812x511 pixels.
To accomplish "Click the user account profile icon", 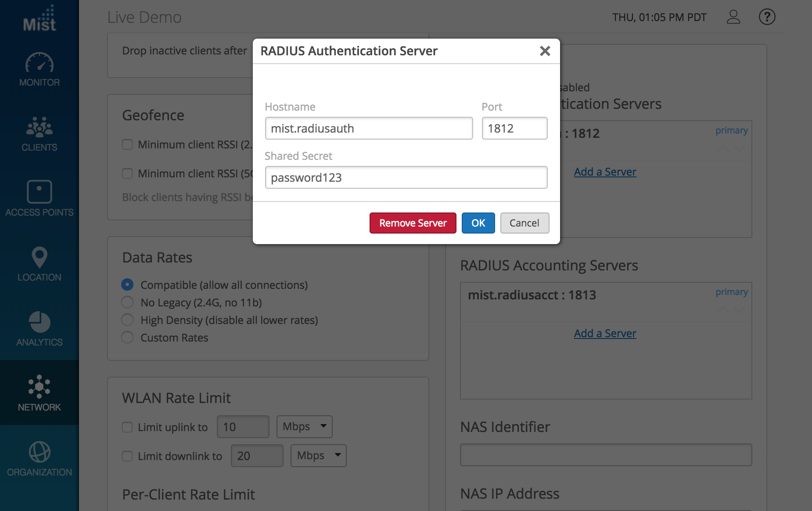I will coord(733,17).
